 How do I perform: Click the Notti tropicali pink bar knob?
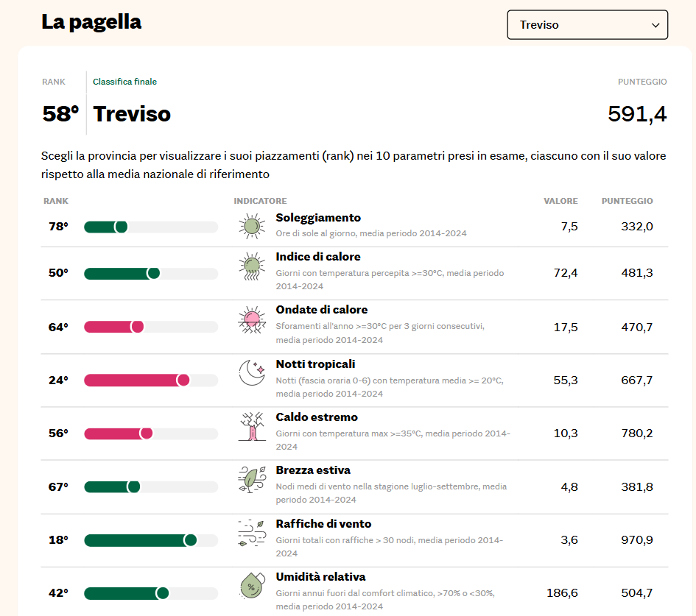point(183,380)
